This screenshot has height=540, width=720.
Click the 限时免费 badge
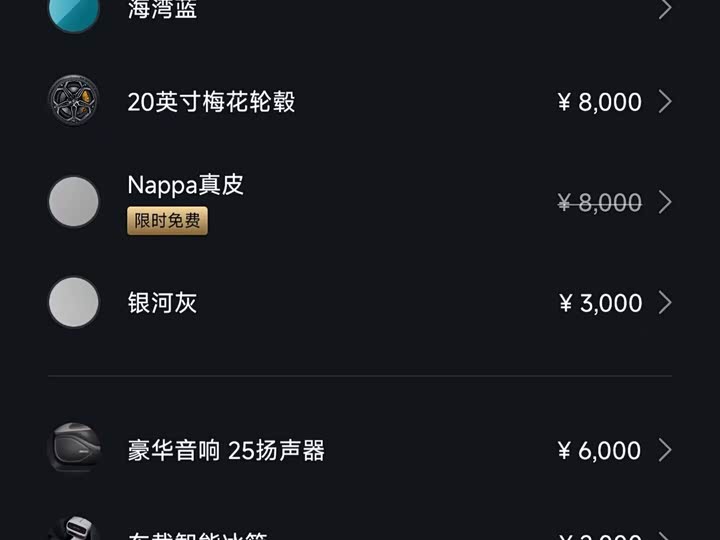tap(167, 221)
